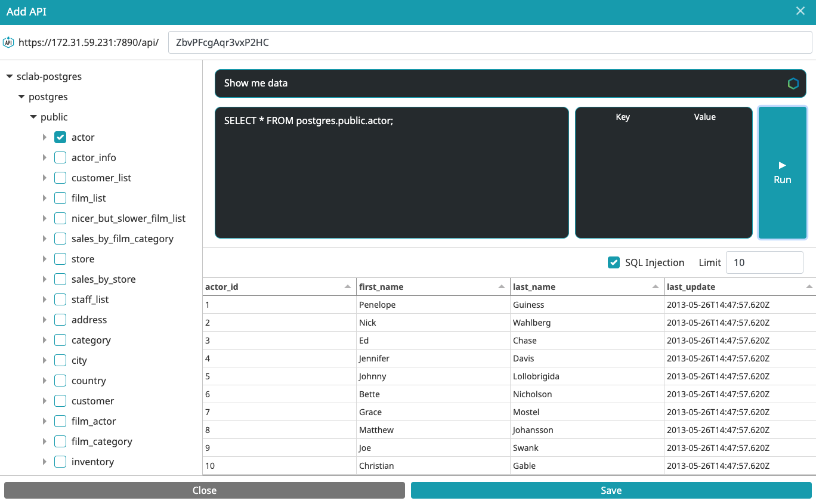
Task: Click the 'Lollobrigida' last_name cell
Action: pyautogui.click(x=588, y=376)
